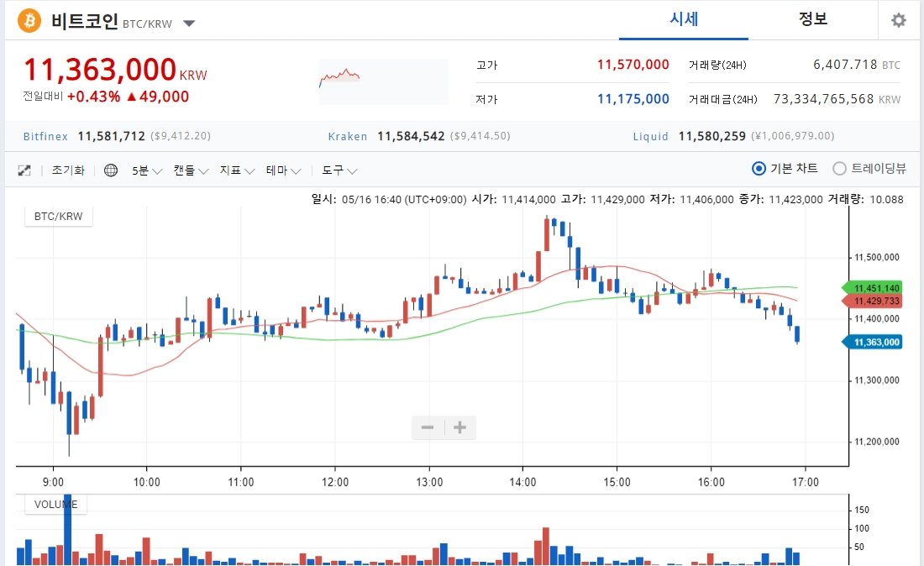Image resolution: width=924 pixels, height=566 pixels.
Task: Select the 기본 차트 radio button
Action: [x=759, y=169]
